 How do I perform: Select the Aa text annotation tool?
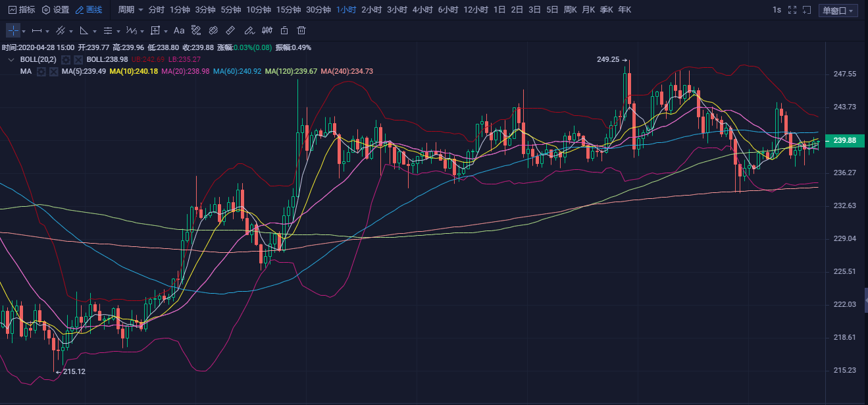click(x=179, y=30)
